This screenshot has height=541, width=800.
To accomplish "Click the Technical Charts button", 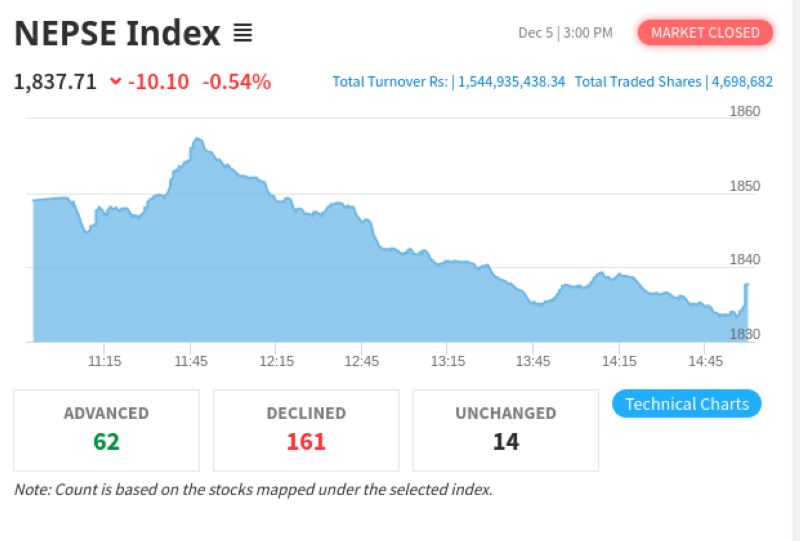I will pos(687,404).
